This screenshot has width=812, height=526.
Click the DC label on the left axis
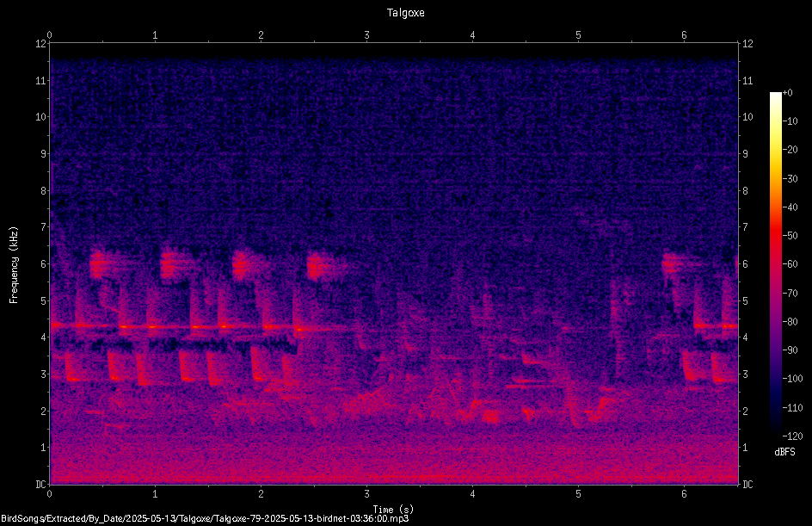pos(40,484)
